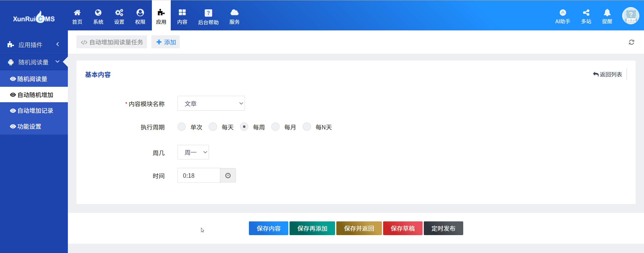The height and width of the screenshot is (253, 644).
Task: Open the time picker clock icon
Action: [x=228, y=176]
